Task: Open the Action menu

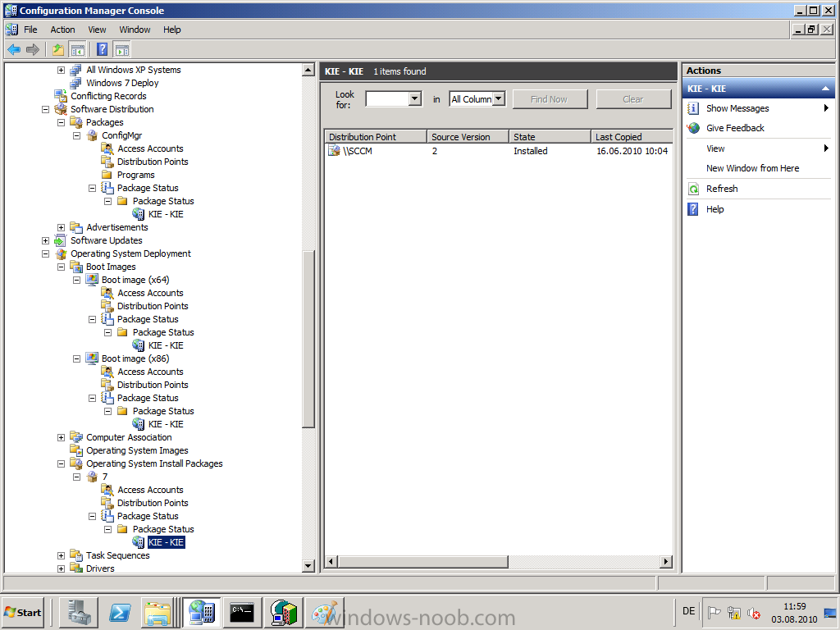Action: [62, 30]
